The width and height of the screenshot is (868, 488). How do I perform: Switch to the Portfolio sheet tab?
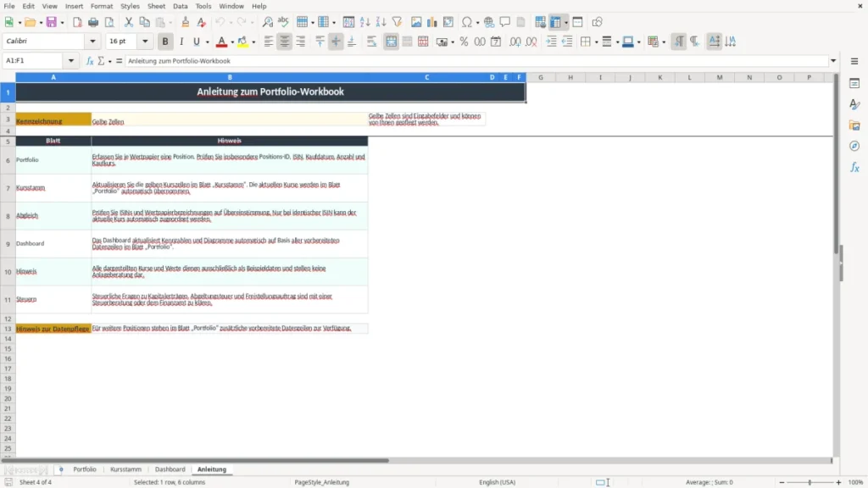point(85,469)
